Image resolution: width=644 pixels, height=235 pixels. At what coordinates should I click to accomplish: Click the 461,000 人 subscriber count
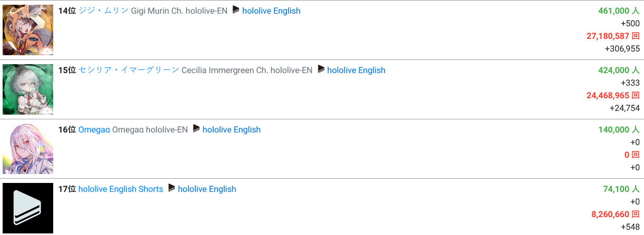(x=619, y=11)
